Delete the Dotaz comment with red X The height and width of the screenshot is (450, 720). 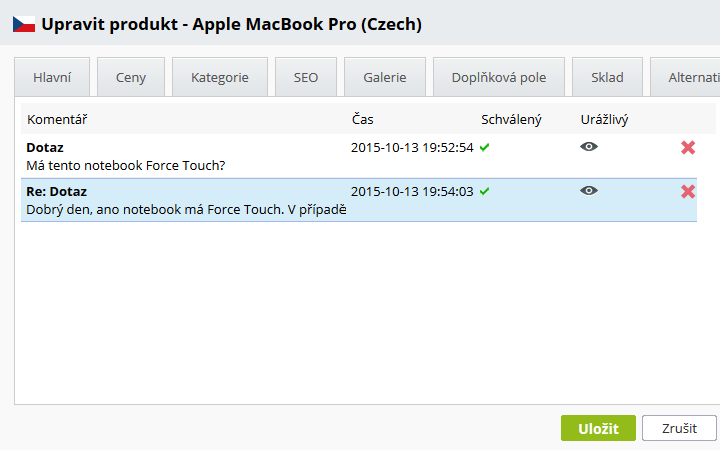688,147
